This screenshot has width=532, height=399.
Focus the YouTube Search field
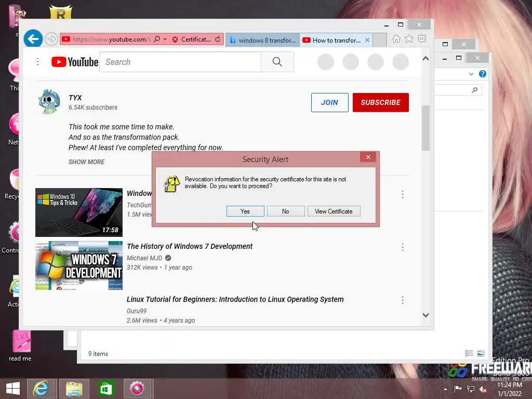pyautogui.click(x=180, y=62)
